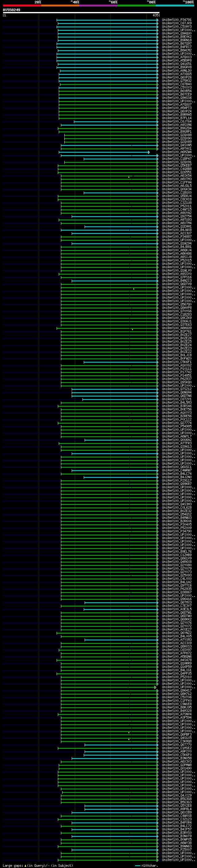The width and height of the screenshot is (197, 868).
Task: Select label UniRef100_Q39613
Action: [x=176, y=447]
